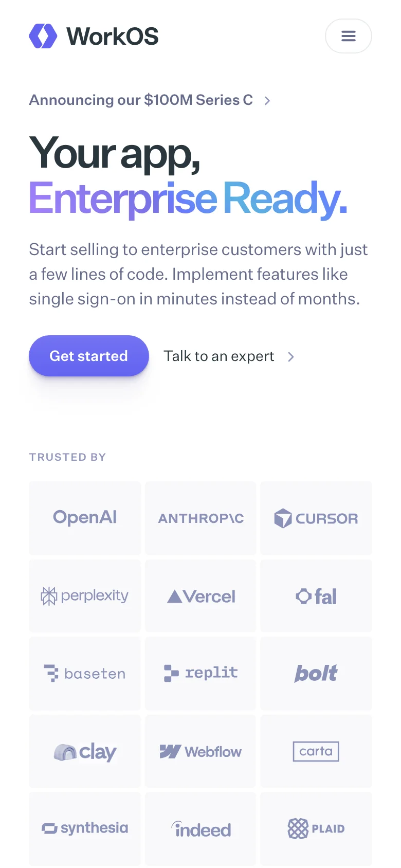The image size is (401, 868).
Task: Click the Perplexity logo
Action: tap(85, 595)
